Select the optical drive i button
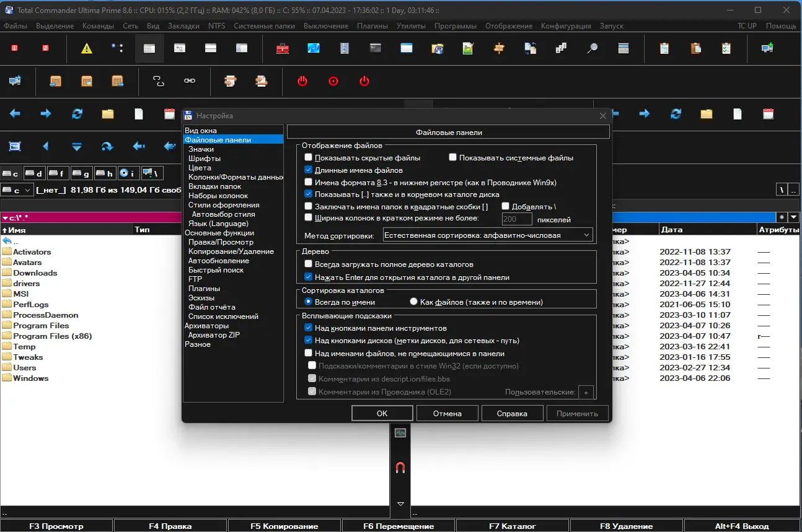This screenshot has width=802, height=532. tap(128, 173)
